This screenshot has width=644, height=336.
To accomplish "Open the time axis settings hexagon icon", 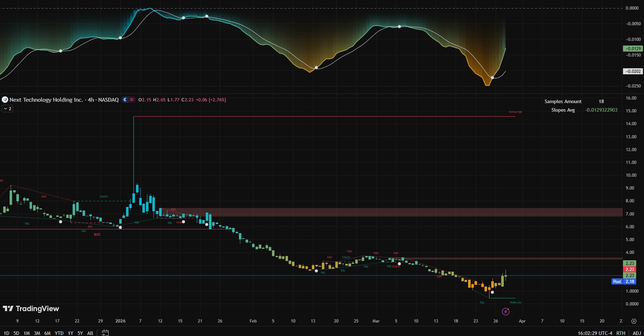I will (x=634, y=321).
